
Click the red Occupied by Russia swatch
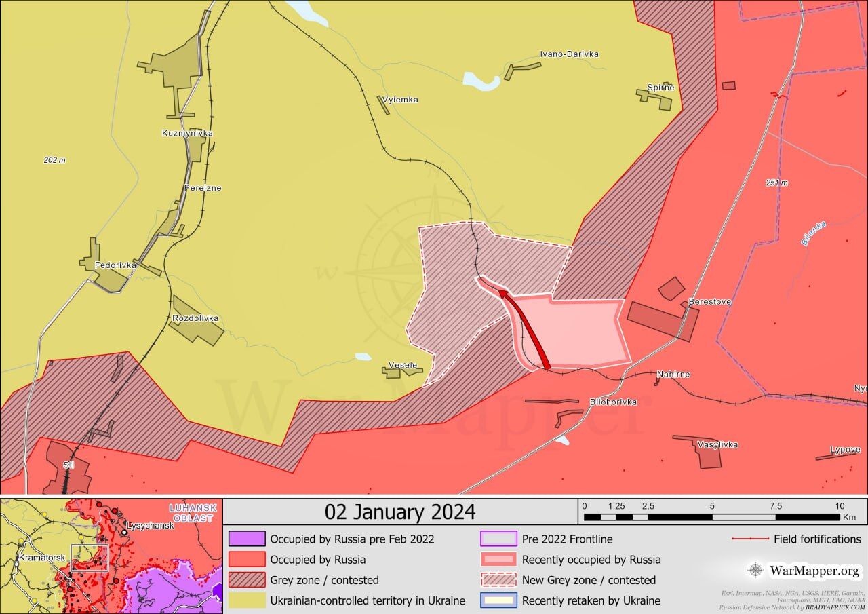tap(246, 560)
